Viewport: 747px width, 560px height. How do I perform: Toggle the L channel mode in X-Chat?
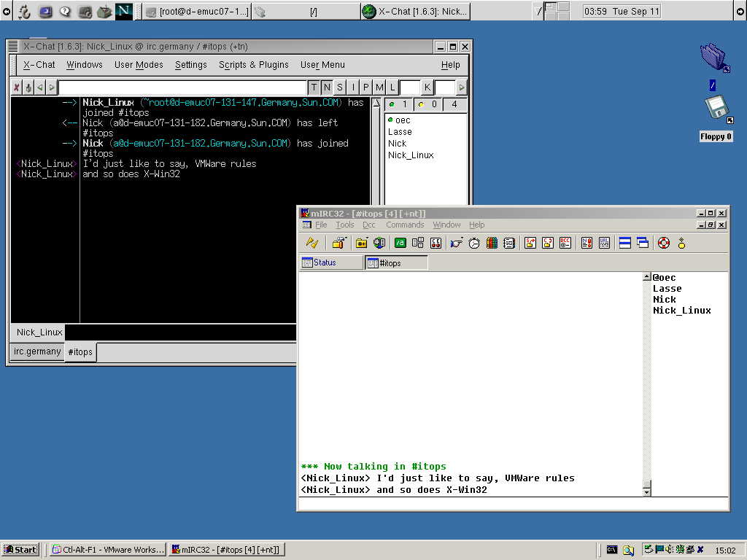click(392, 87)
